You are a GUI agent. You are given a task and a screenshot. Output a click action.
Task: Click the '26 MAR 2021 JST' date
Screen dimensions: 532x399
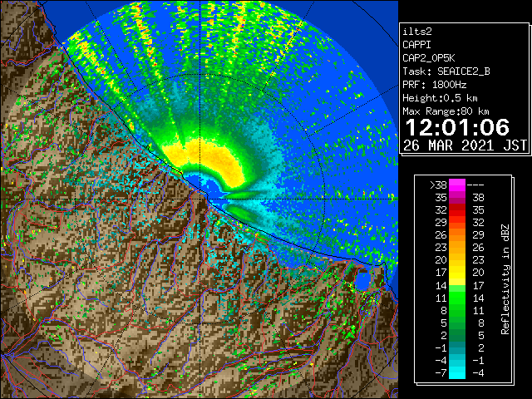(x=465, y=145)
